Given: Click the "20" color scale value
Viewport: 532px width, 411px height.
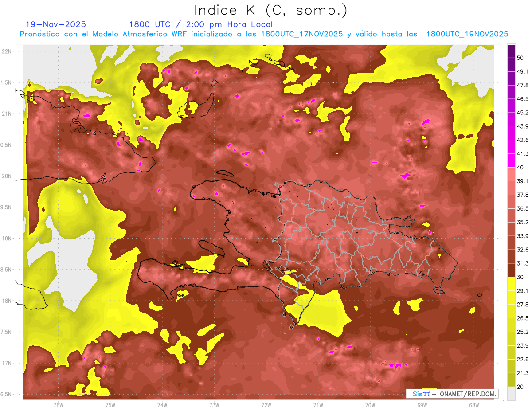Looking at the screenshot, I should coord(521,387).
